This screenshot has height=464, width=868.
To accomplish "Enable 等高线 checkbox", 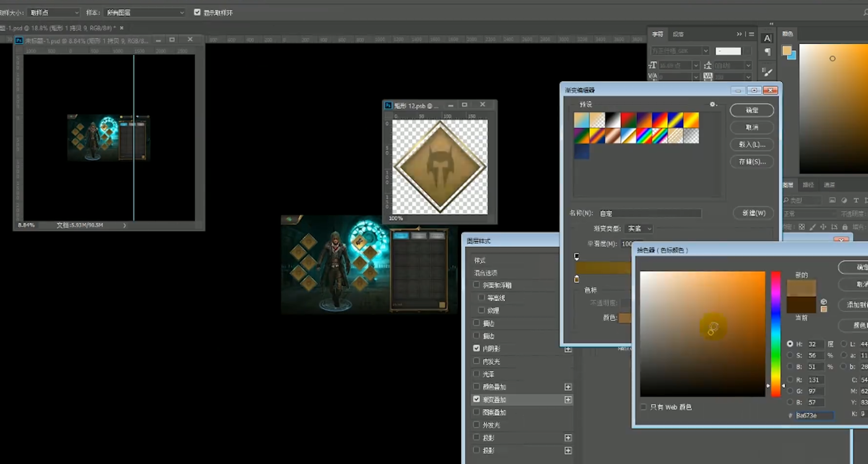I will point(481,297).
